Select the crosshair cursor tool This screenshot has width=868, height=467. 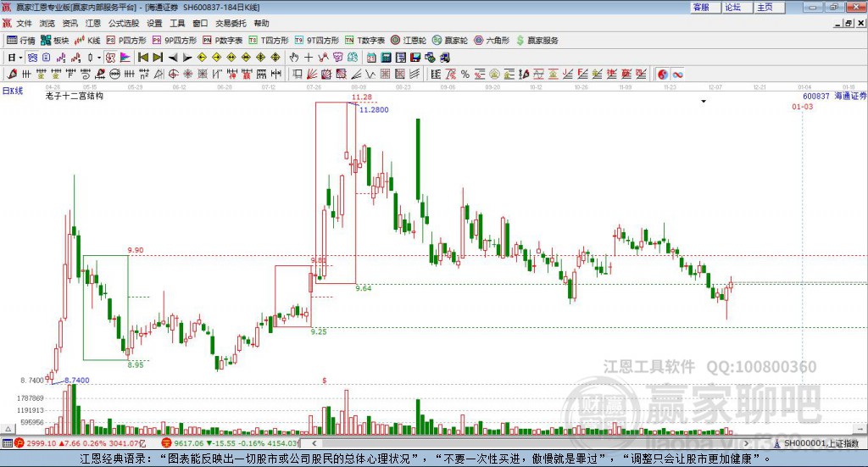[309, 58]
